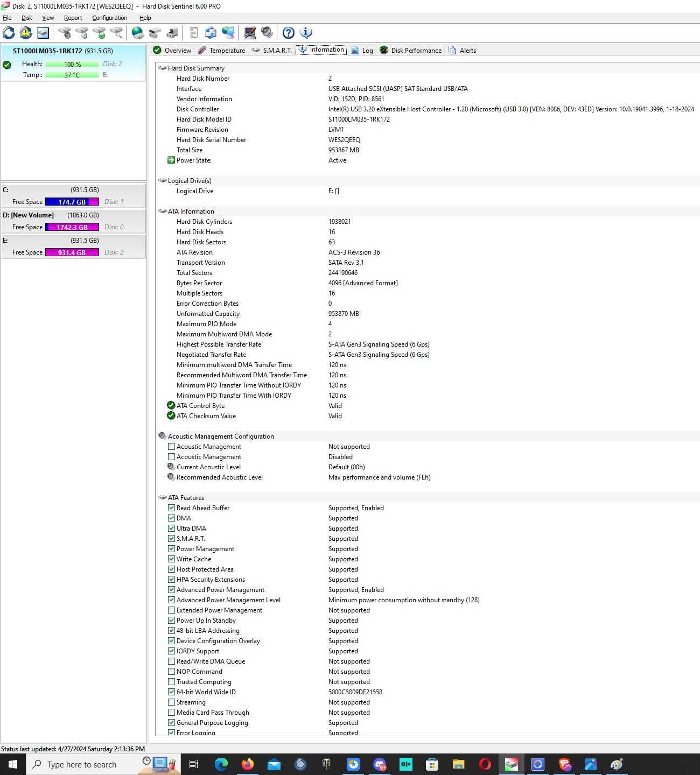Select the C: partition entry
This screenshot has width=700, height=775.
click(73, 196)
